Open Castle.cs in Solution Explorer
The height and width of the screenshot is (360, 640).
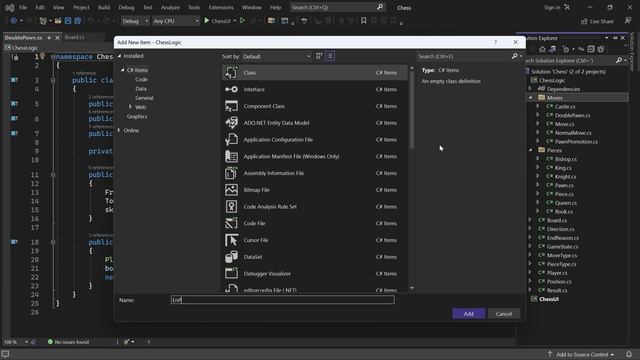coord(565,106)
